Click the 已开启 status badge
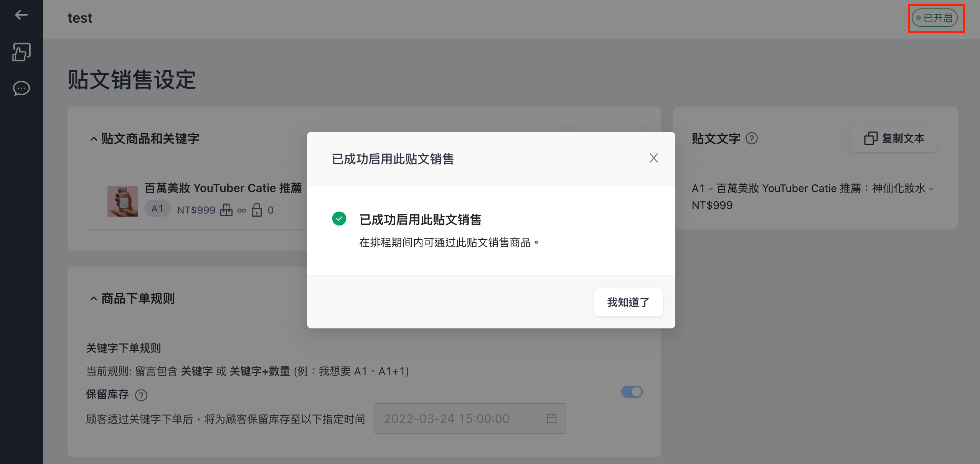The image size is (980, 464). click(x=934, y=18)
